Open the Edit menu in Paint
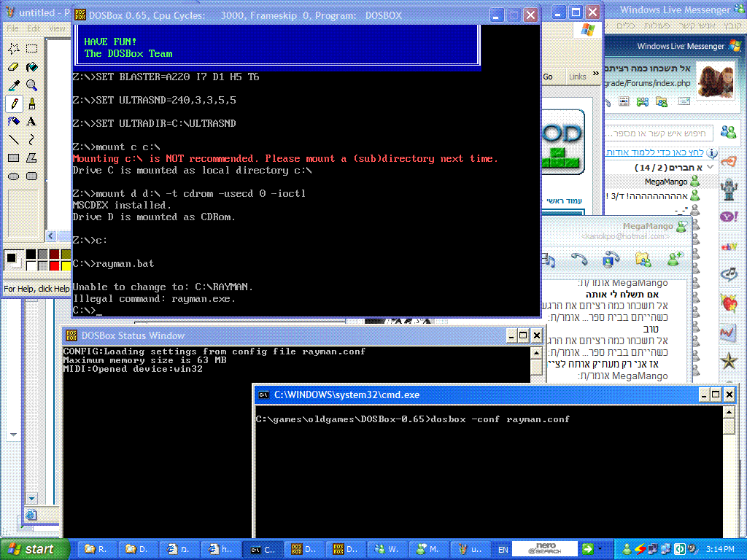Image resolution: width=747 pixels, height=560 pixels. coord(34,28)
